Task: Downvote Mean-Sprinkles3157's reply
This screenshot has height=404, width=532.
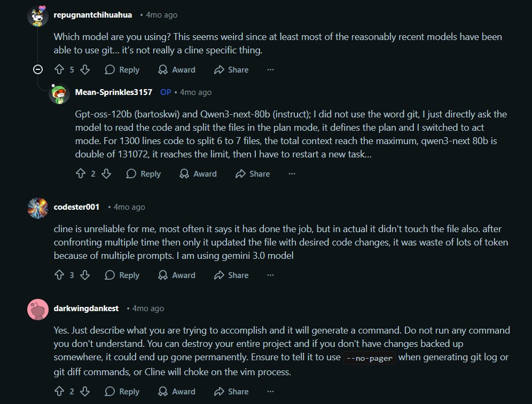Action: pos(106,174)
